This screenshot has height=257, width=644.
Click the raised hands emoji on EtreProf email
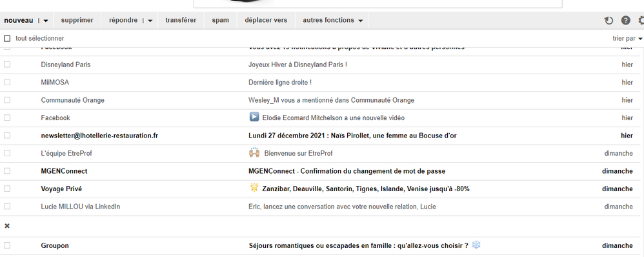pos(254,152)
